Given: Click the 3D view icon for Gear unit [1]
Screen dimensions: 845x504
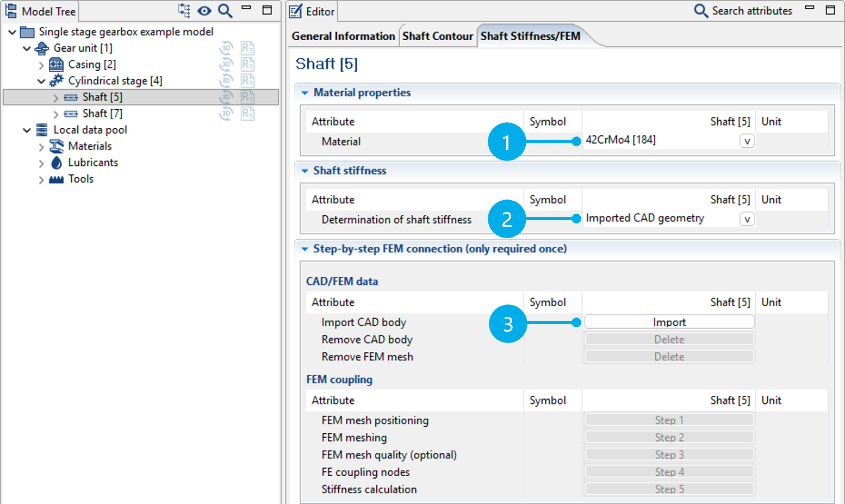Looking at the screenshot, I should pos(226,48).
